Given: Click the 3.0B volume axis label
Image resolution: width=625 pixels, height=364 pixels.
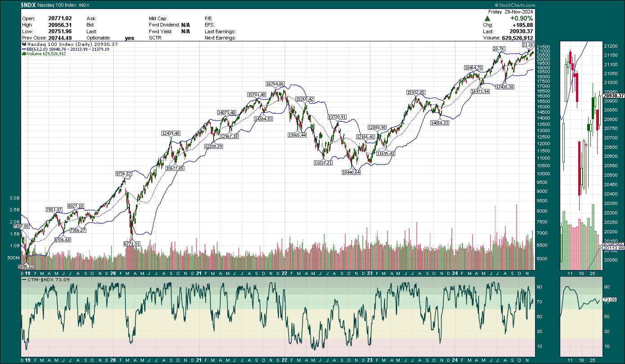Looking at the screenshot, I should tap(13, 198).
